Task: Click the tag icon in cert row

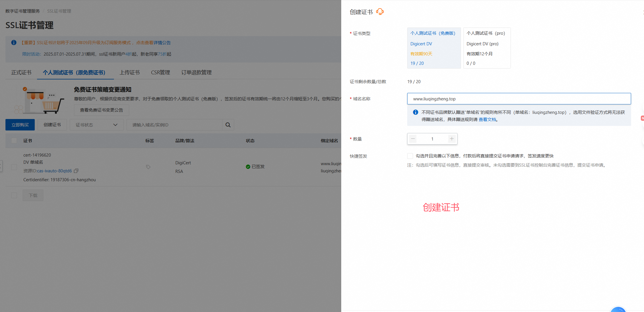Action: [148, 167]
